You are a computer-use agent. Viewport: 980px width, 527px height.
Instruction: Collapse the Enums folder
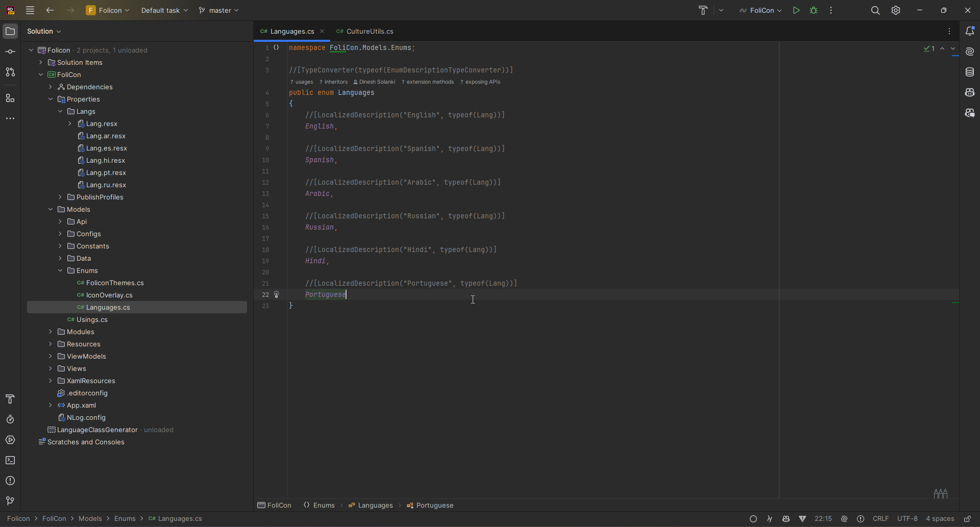click(60, 271)
